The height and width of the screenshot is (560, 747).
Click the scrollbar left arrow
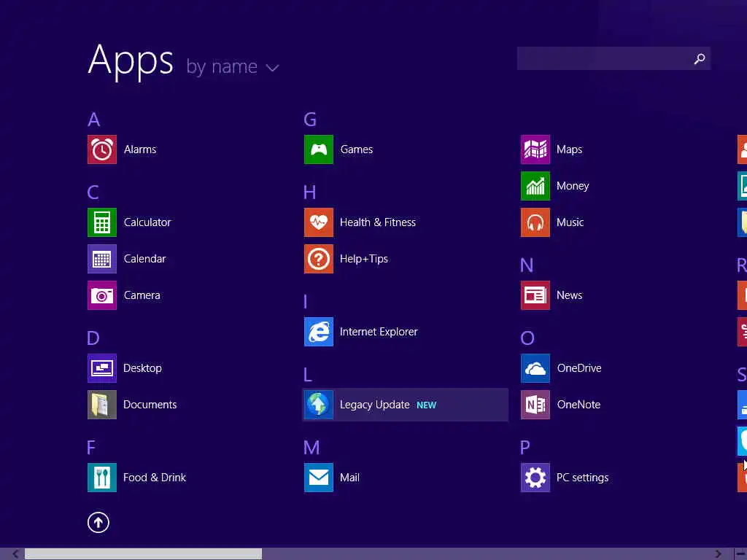coord(15,554)
